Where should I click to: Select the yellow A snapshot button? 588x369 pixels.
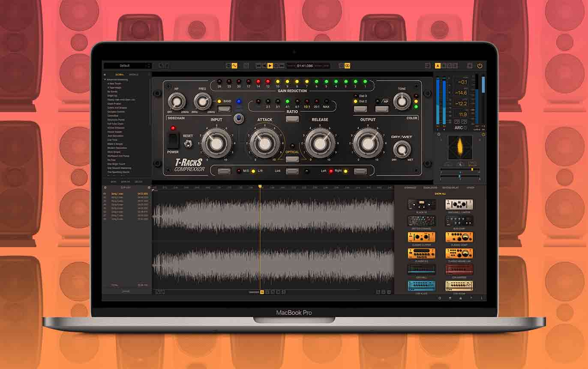[438, 66]
